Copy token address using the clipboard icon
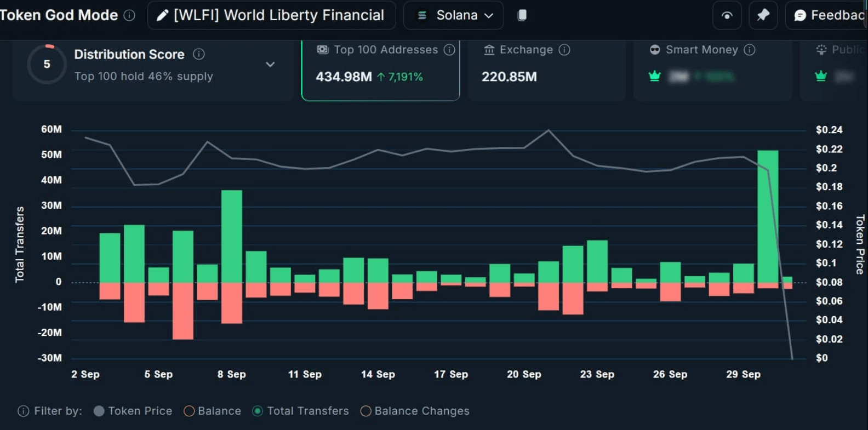The height and width of the screenshot is (430, 868). pyautogui.click(x=522, y=15)
